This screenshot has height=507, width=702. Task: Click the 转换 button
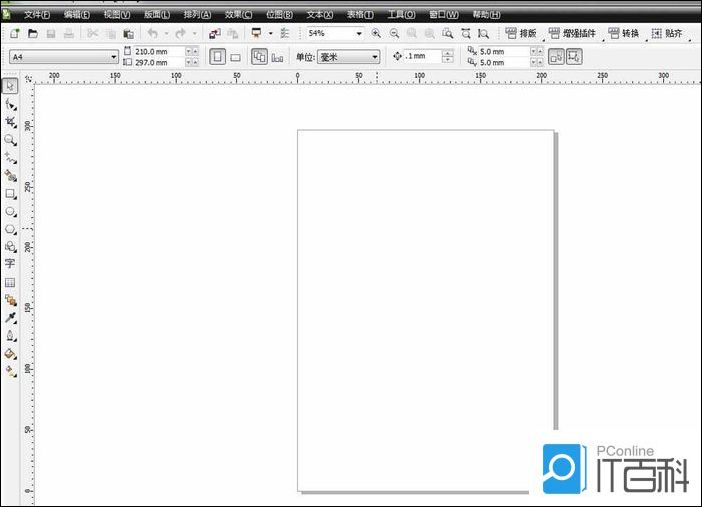click(624, 33)
